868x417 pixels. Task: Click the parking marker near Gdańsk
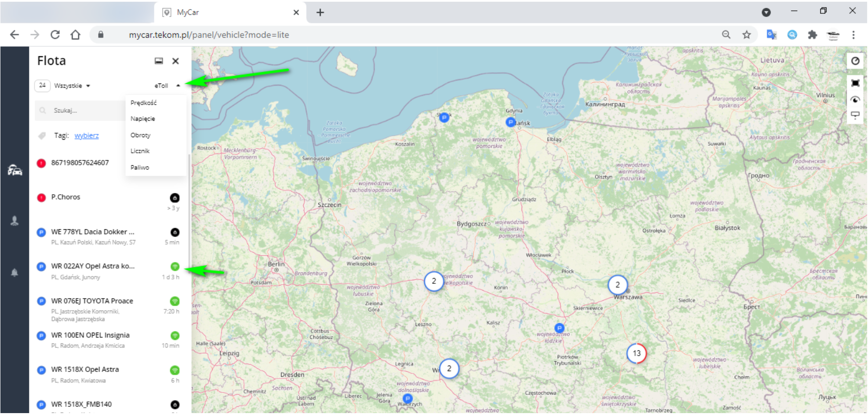coord(511,122)
